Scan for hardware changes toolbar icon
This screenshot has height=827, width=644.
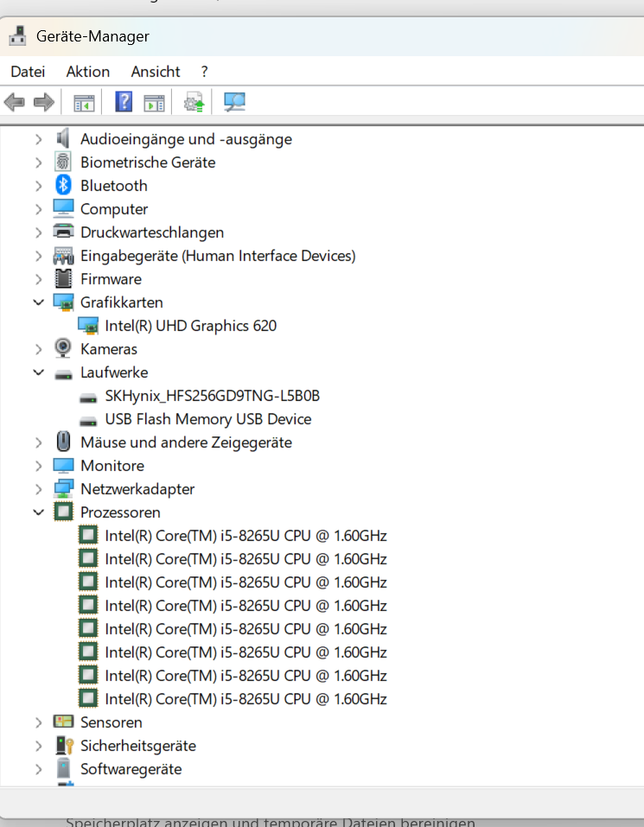click(234, 102)
